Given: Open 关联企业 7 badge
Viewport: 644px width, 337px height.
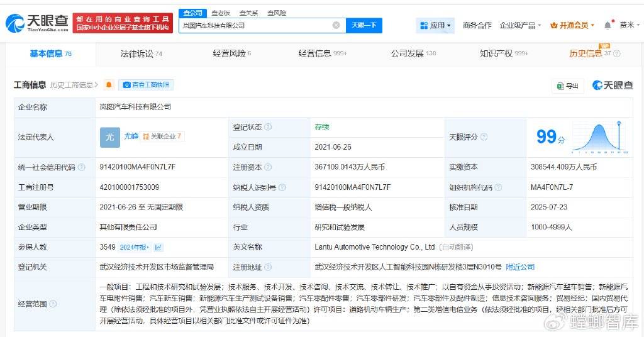Looking at the screenshot, I should (x=162, y=136).
